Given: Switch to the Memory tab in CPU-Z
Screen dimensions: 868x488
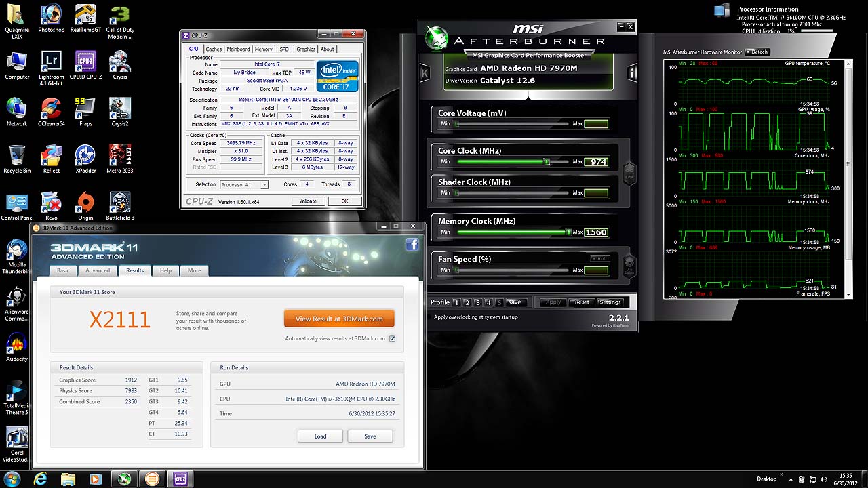Looking at the screenshot, I should 264,49.
